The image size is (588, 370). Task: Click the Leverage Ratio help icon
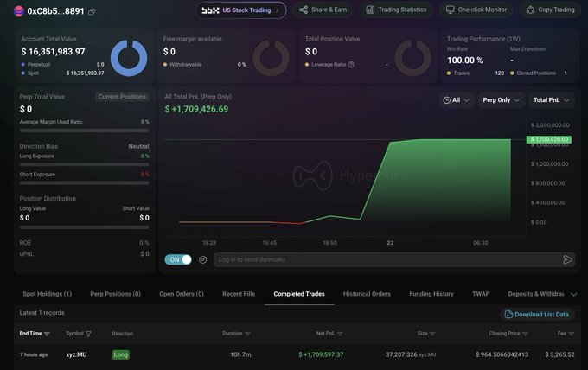pos(351,65)
